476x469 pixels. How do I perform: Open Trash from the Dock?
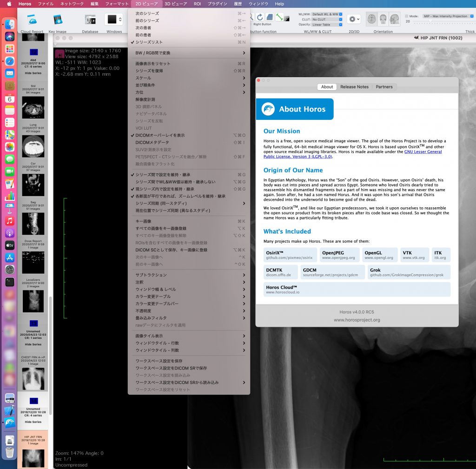10,452
